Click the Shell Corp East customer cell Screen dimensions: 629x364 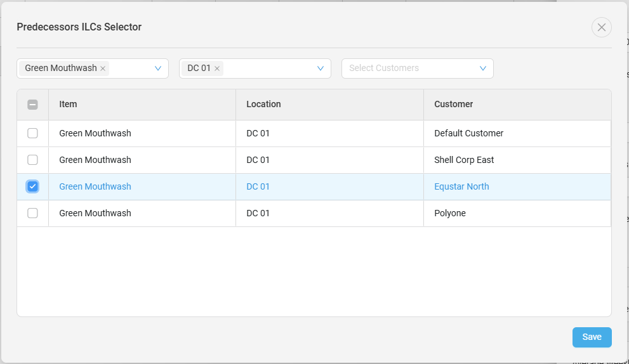tap(464, 160)
